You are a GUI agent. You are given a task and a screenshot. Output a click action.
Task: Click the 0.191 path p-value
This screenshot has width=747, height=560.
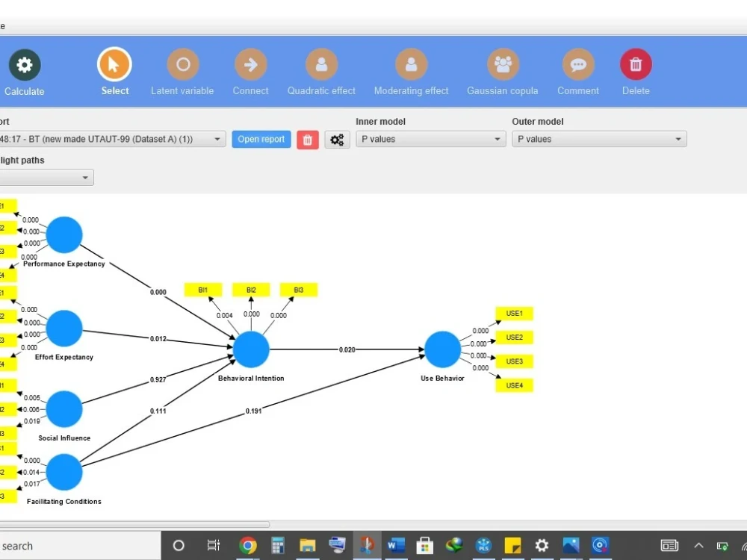pyautogui.click(x=253, y=411)
